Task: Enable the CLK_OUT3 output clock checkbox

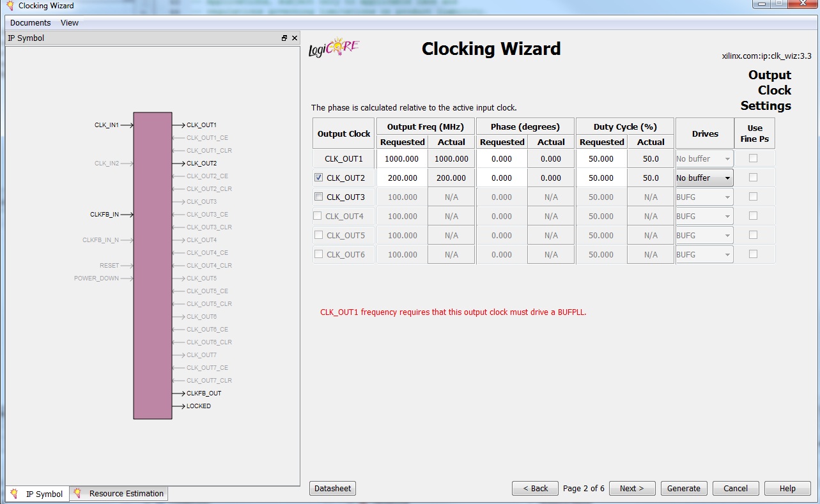Action: (x=318, y=197)
